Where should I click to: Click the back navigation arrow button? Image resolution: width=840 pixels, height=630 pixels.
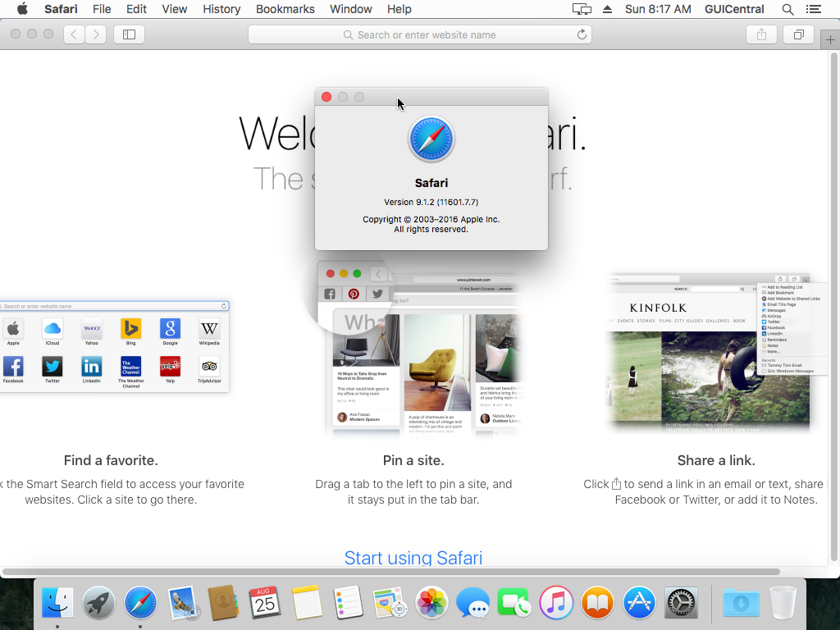74,34
